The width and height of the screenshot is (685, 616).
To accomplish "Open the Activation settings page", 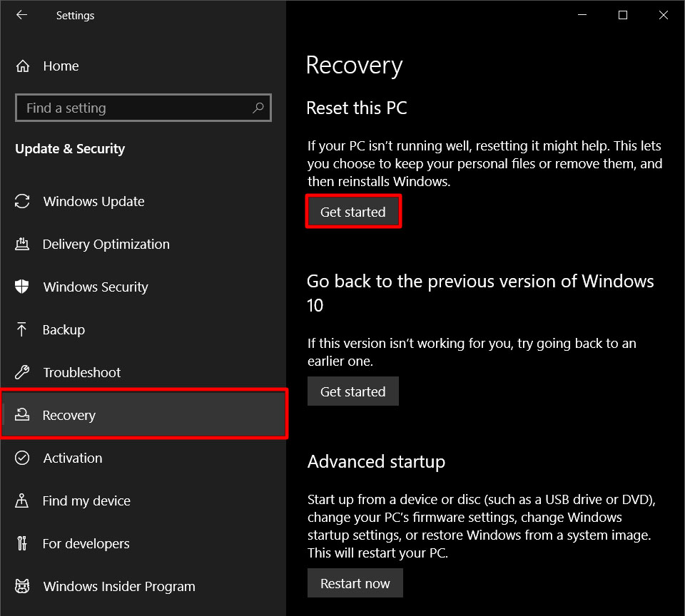I will pos(72,458).
